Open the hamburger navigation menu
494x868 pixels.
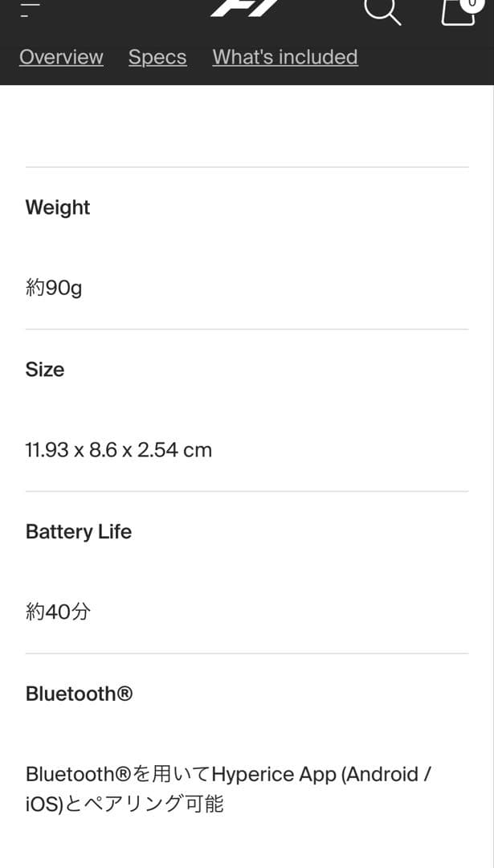coord(31,10)
